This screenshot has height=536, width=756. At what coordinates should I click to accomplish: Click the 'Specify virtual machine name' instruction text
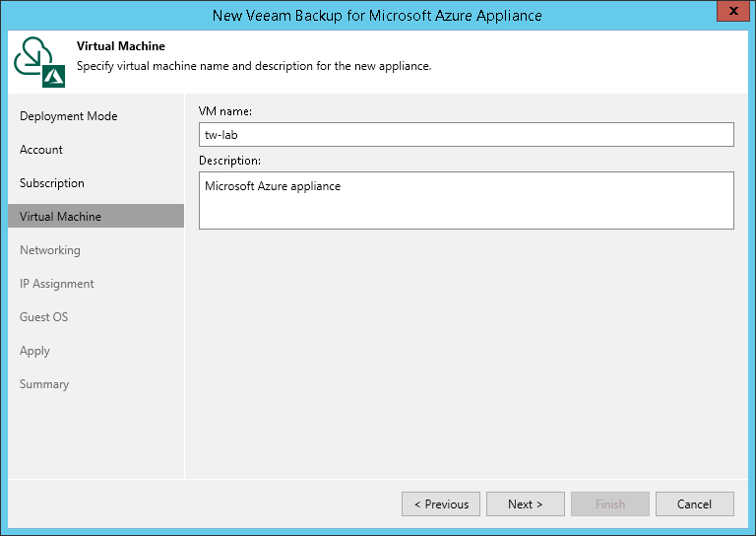[254, 66]
